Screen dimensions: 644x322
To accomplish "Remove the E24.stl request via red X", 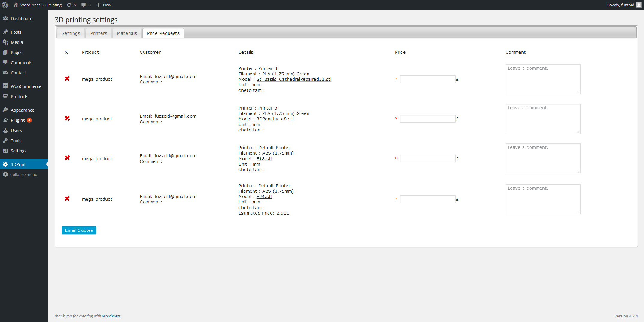I will [67, 199].
